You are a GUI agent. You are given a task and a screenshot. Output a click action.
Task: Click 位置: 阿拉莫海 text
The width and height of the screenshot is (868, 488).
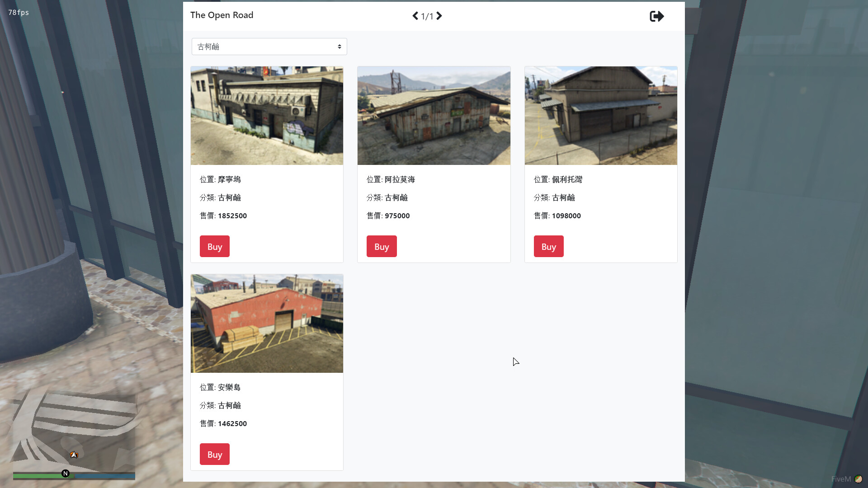tap(391, 179)
